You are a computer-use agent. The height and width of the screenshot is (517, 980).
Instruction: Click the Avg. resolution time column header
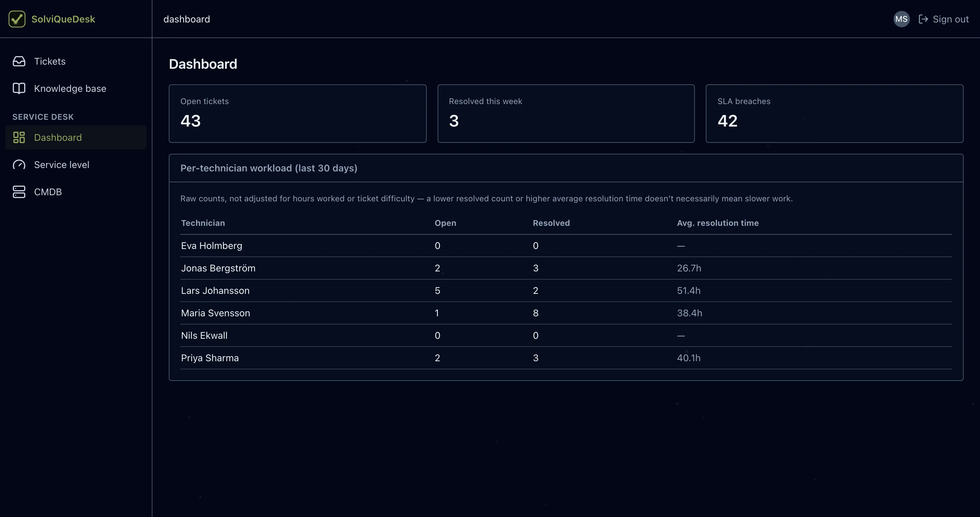[718, 223]
